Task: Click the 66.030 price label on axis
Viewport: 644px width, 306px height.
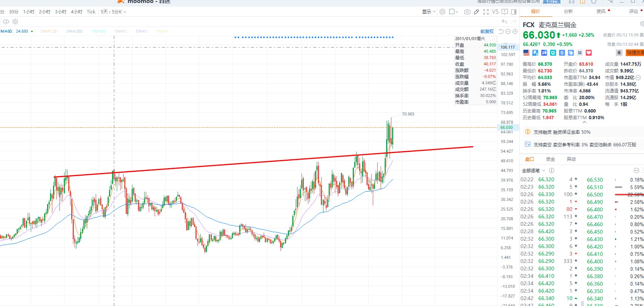Action: pyautogui.click(x=507, y=127)
